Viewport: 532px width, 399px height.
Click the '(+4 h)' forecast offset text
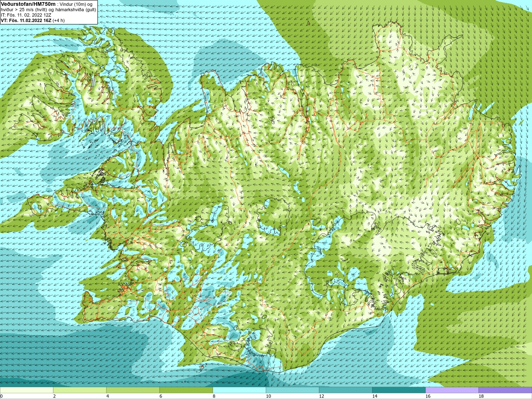[x=59, y=20]
